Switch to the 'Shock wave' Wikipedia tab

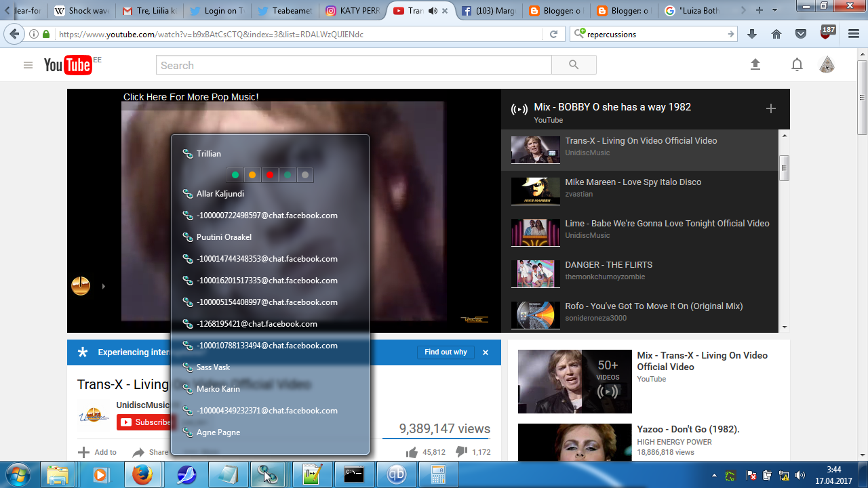81,11
